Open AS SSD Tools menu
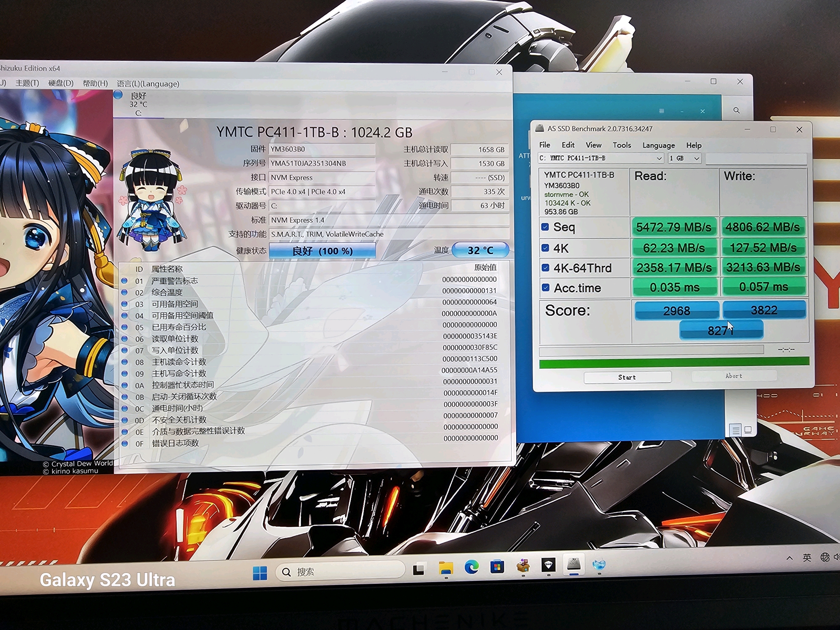Image resolution: width=840 pixels, height=630 pixels. [622, 145]
